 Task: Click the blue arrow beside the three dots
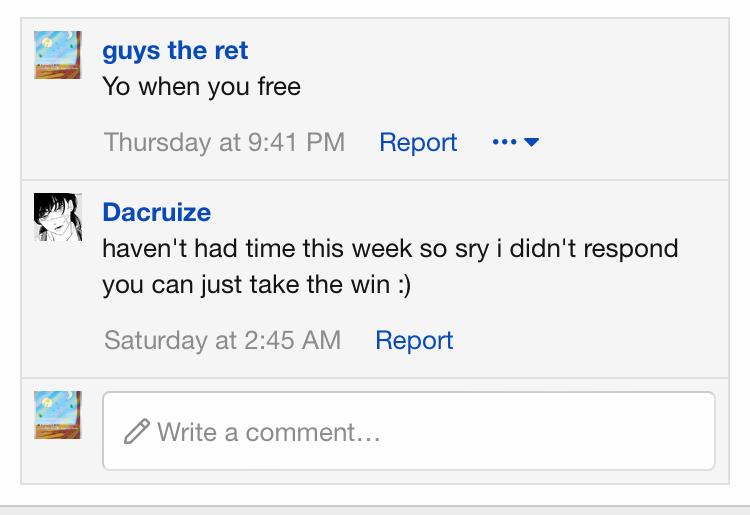[532, 142]
